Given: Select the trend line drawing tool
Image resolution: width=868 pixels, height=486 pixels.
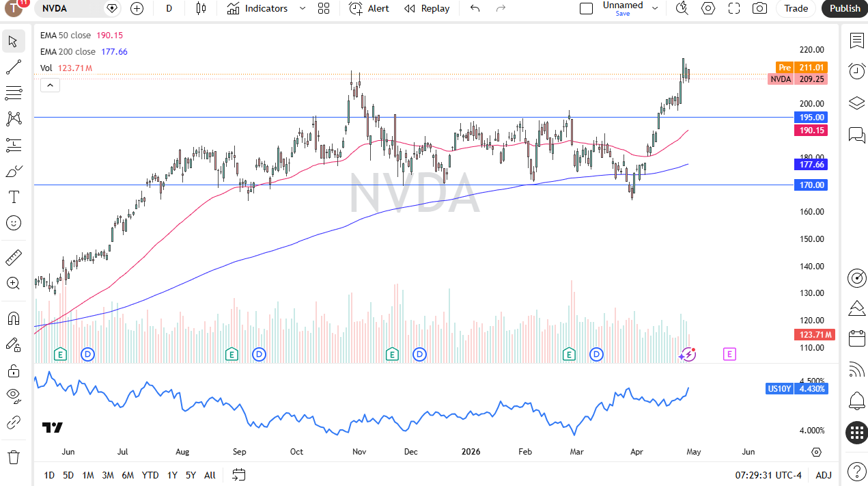Looking at the screenshot, I should (x=14, y=67).
